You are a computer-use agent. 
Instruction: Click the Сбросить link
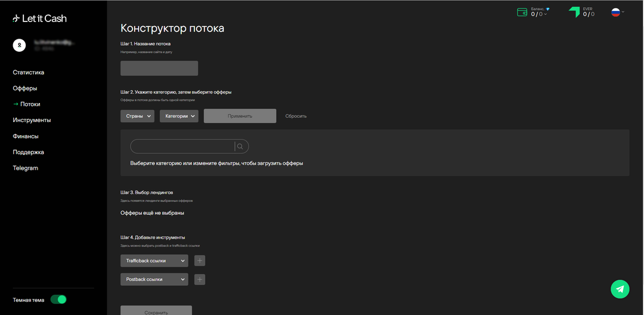296,116
